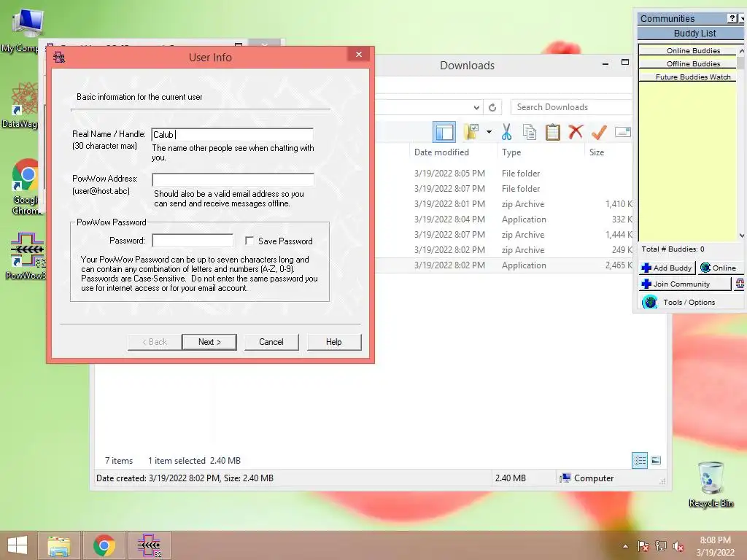Click the Real Name / Handle input field
747x560 pixels.
click(233, 135)
